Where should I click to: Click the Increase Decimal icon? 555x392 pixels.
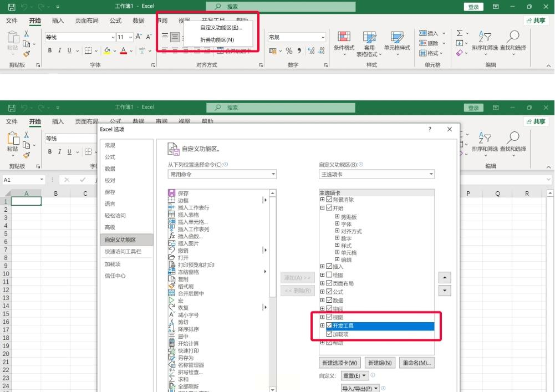tap(311, 50)
